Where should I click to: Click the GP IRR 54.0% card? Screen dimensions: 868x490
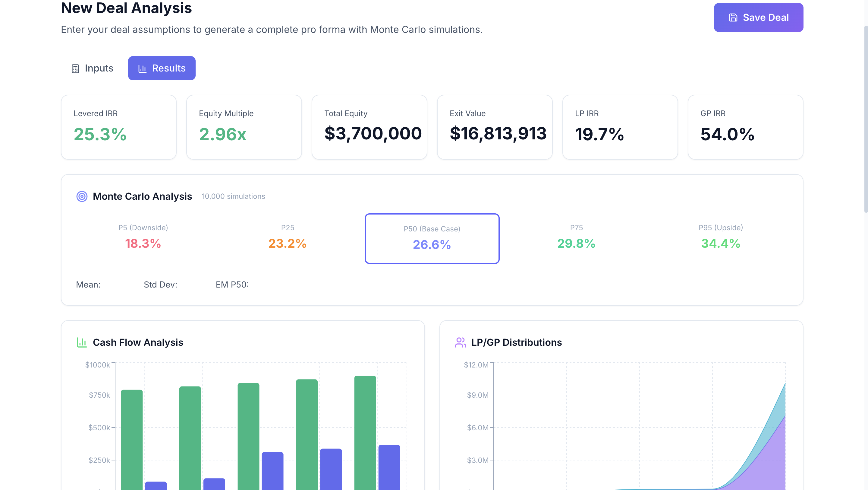tap(745, 127)
